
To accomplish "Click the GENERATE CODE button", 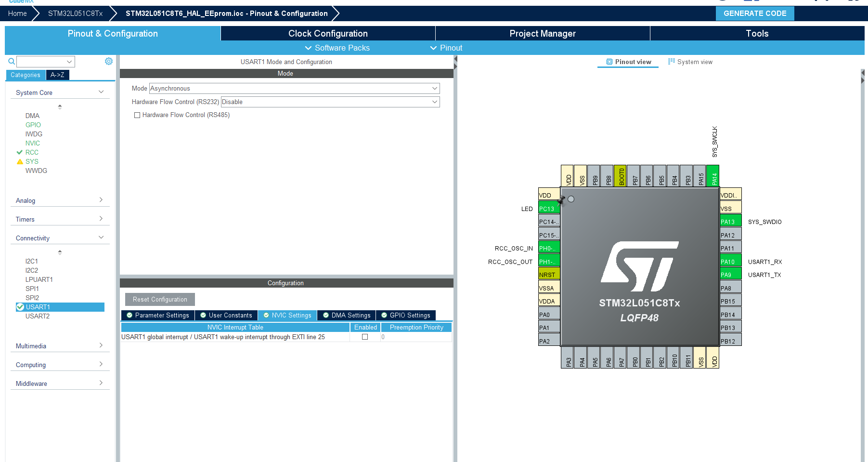I will [754, 13].
